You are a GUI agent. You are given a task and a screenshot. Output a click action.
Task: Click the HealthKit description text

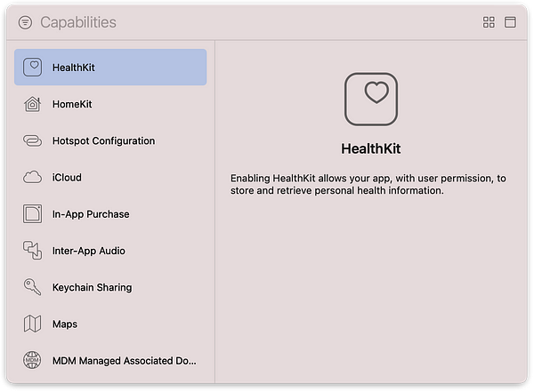click(x=368, y=184)
